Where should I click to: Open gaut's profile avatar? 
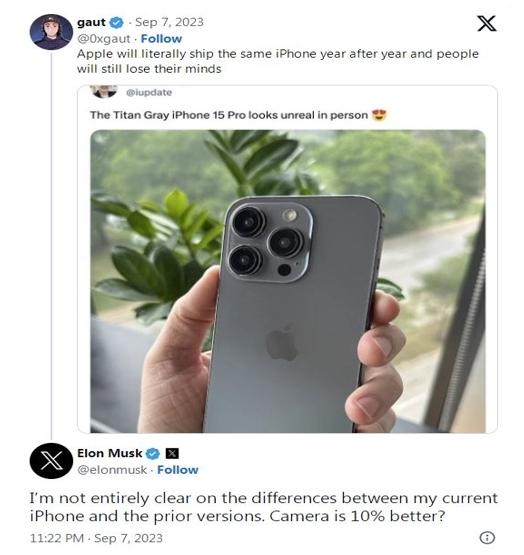click(x=51, y=32)
